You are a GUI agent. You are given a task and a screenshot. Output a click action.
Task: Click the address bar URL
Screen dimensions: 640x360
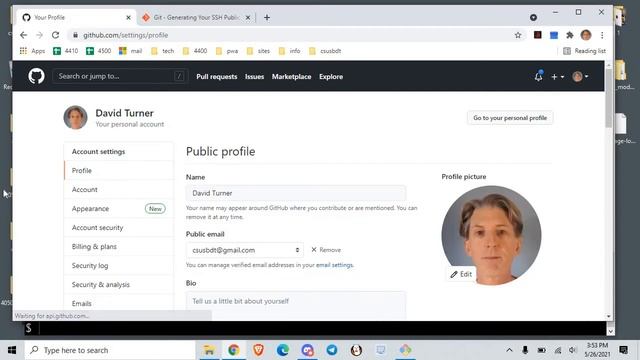coord(126,35)
